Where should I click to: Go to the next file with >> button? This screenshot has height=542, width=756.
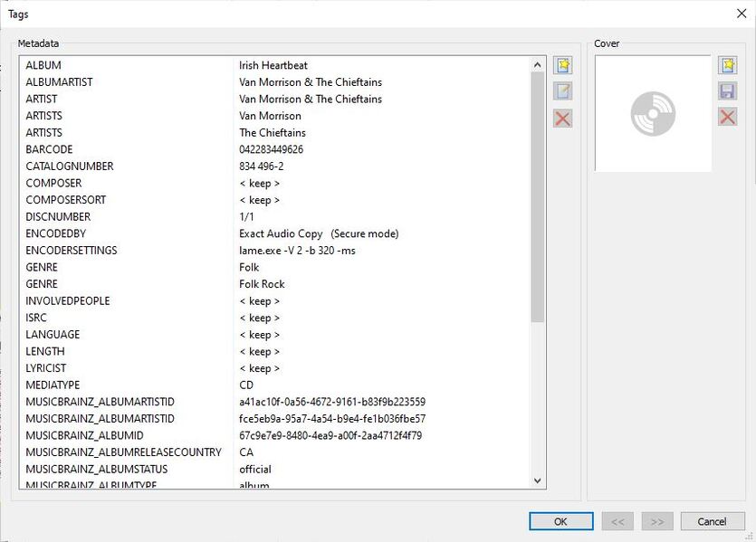pyautogui.click(x=657, y=521)
